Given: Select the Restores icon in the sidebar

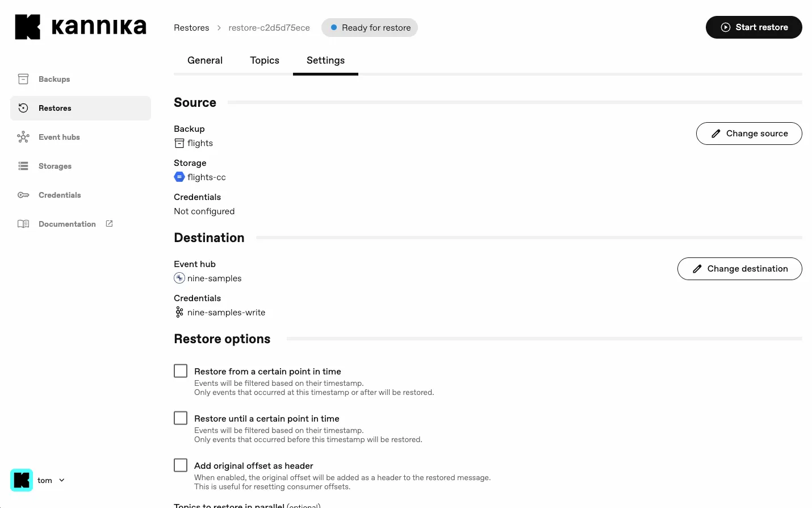Looking at the screenshot, I should pyautogui.click(x=23, y=108).
